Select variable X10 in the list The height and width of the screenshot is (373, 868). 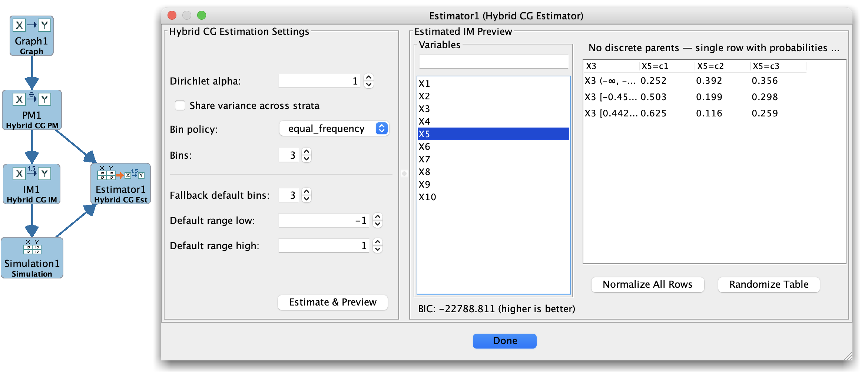493,197
